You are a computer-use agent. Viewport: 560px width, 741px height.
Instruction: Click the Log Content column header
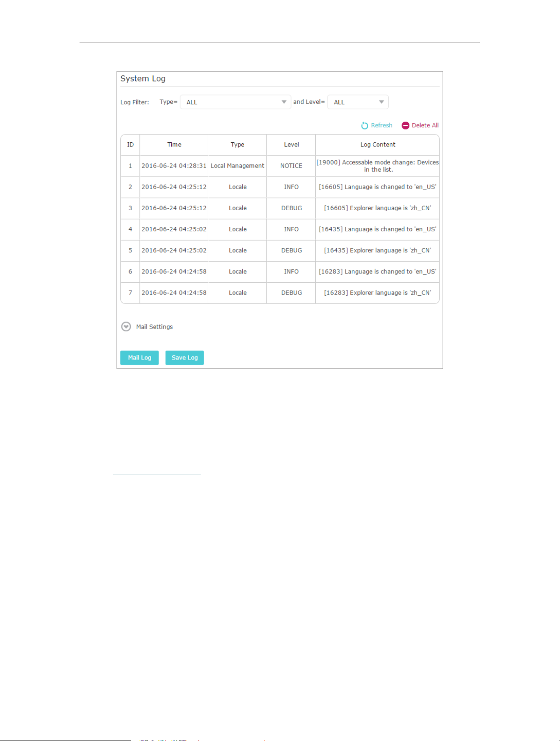click(x=378, y=145)
